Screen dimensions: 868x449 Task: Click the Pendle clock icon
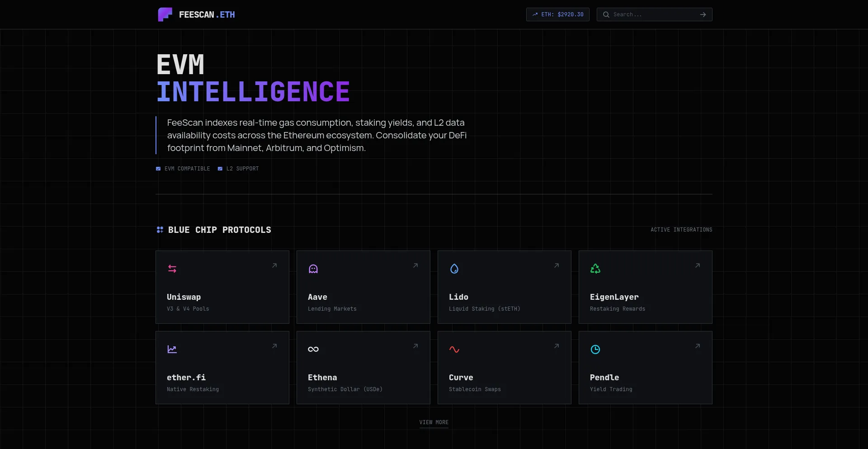click(x=595, y=349)
